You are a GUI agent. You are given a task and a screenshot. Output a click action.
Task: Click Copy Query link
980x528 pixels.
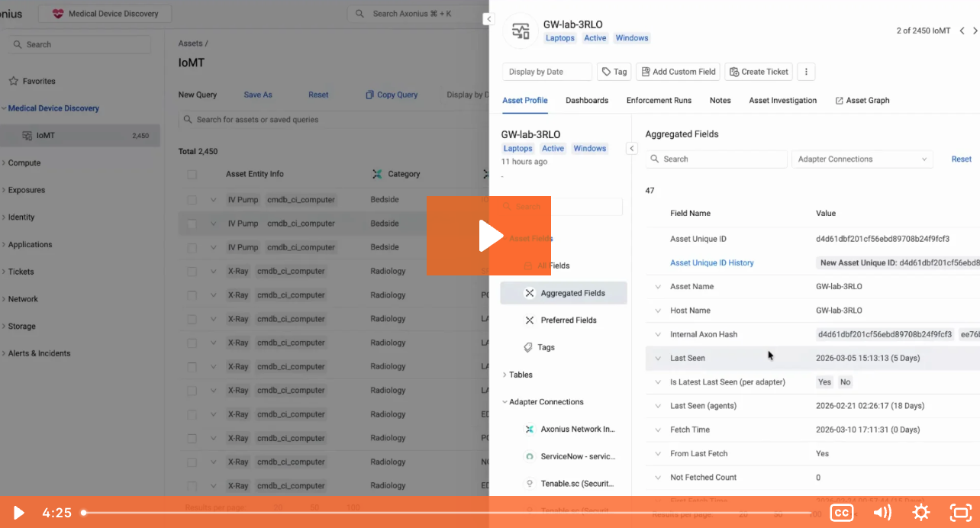[x=392, y=95]
